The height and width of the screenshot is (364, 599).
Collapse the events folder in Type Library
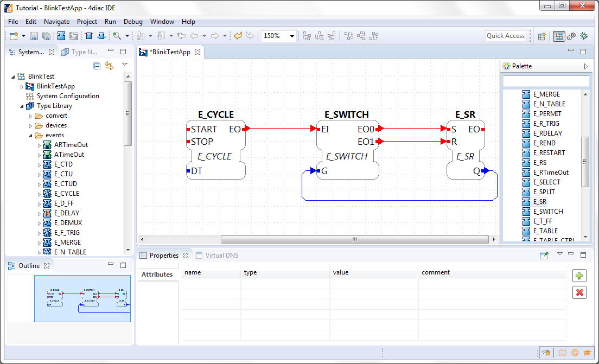(31, 136)
